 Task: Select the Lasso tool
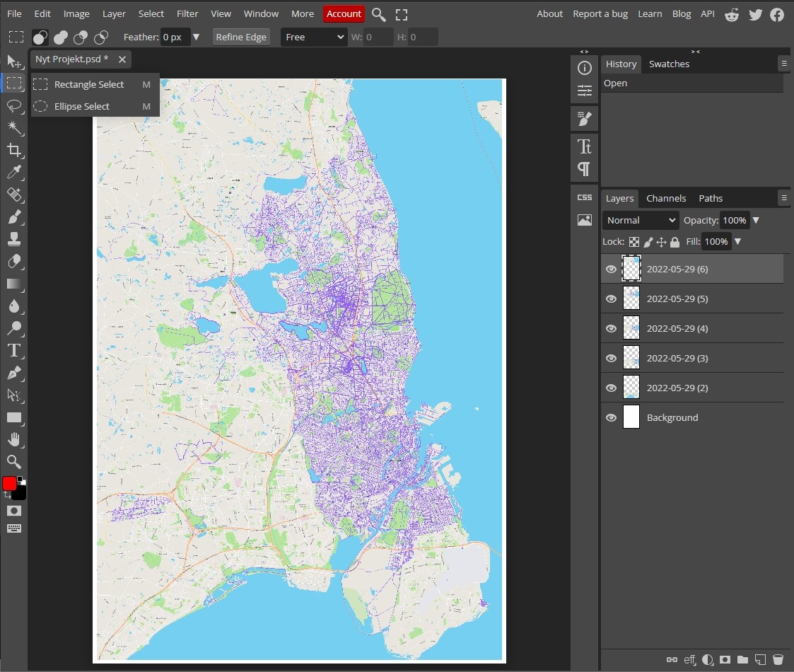coord(13,105)
